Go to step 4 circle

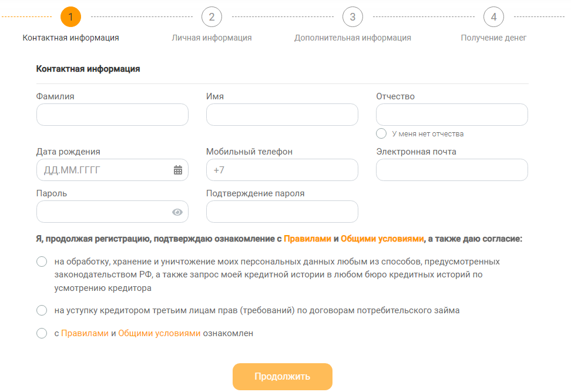click(493, 17)
